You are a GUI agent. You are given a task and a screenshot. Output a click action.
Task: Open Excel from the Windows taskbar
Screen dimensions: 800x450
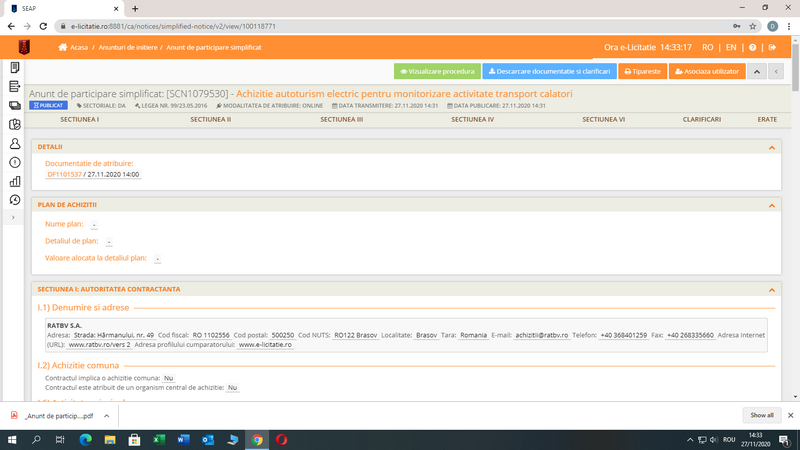coord(158,439)
